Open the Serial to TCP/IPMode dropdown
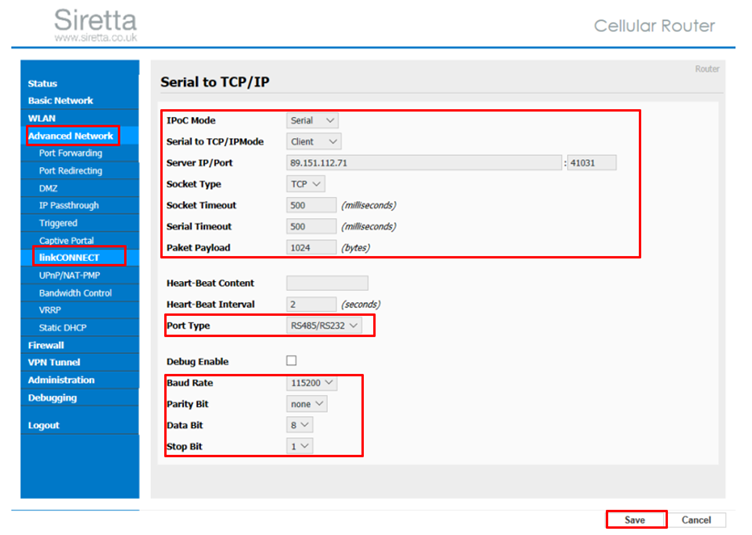The height and width of the screenshot is (535, 752). [x=314, y=141]
